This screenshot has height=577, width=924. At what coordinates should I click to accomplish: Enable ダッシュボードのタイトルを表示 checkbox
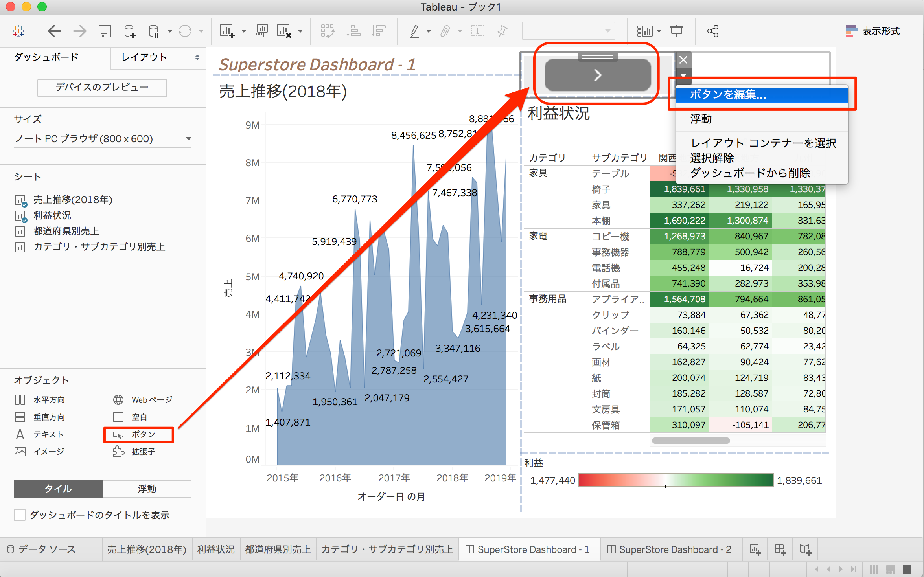click(20, 515)
